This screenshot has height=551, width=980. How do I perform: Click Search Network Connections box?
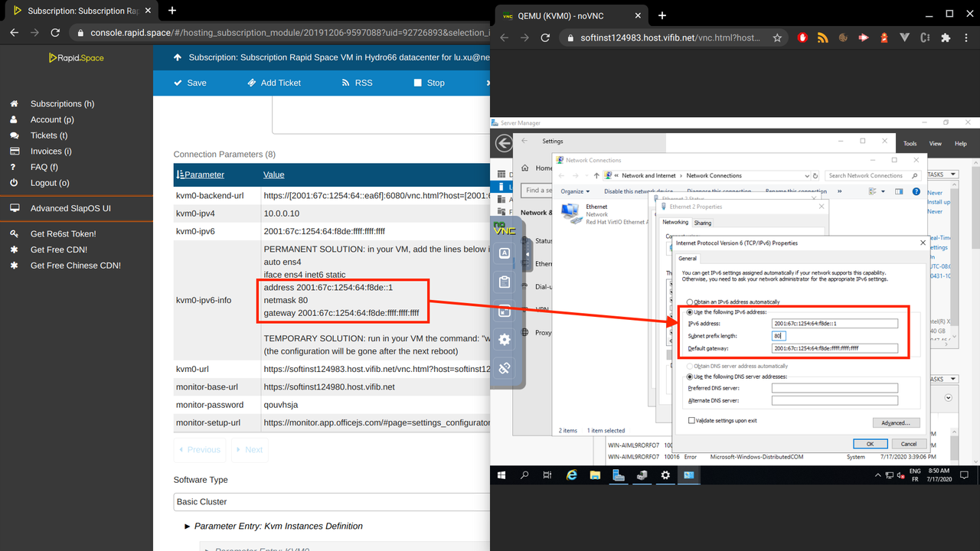[873, 175]
